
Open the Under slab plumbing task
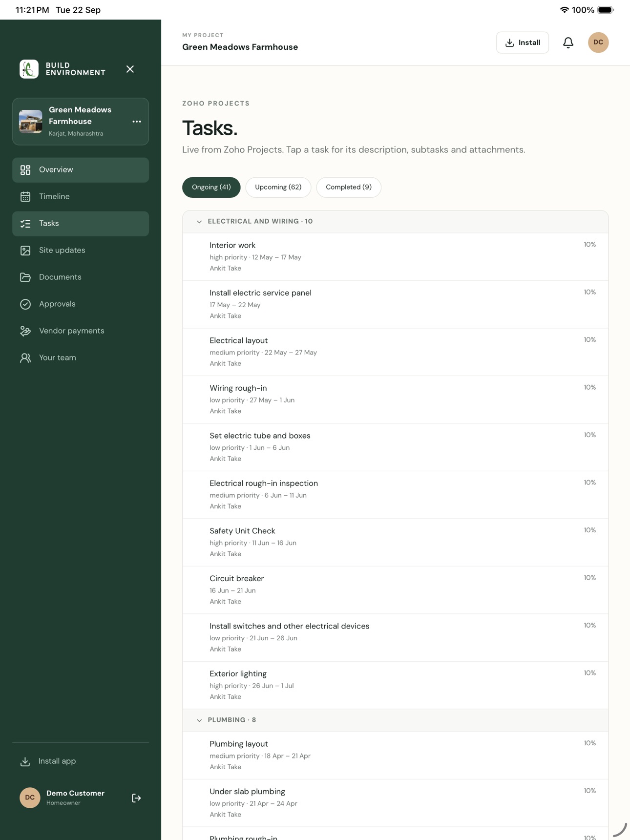tap(396, 803)
